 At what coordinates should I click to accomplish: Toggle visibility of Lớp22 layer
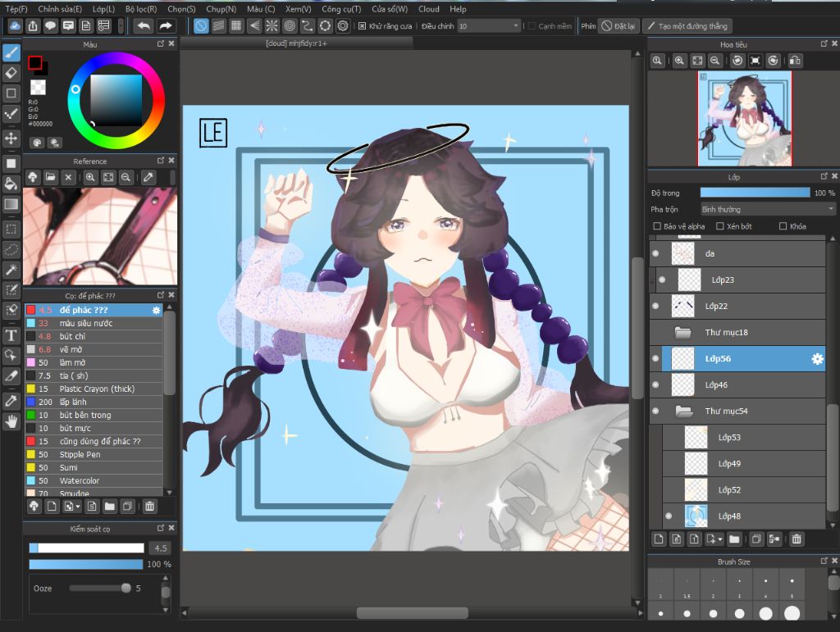coord(655,306)
